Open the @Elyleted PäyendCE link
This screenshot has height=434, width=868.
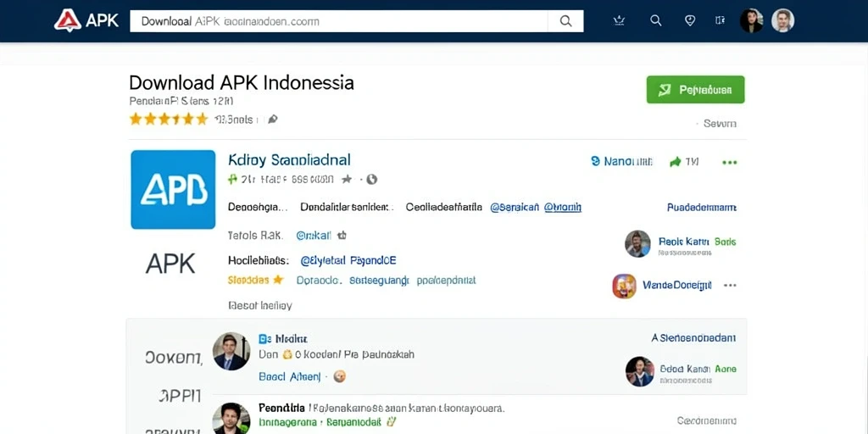click(348, 260)
